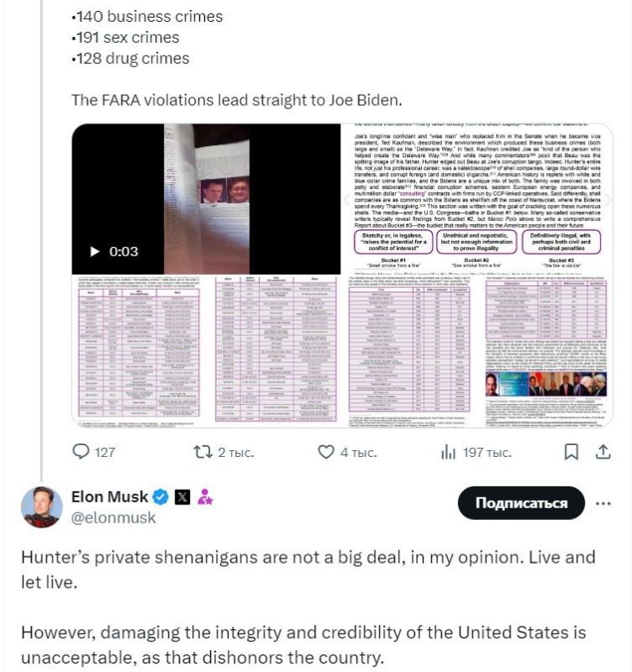
Task: Click the reply icon with 127 replies
Action: (82, 452)
